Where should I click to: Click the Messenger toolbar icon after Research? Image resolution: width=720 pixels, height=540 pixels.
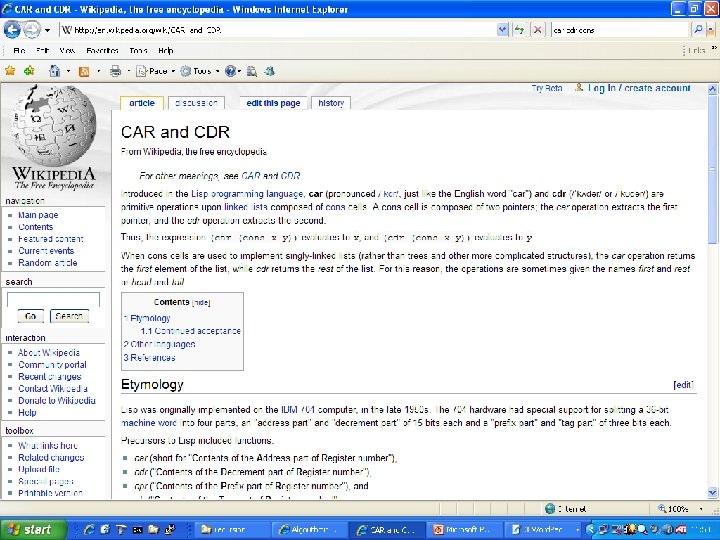point(270,71)
